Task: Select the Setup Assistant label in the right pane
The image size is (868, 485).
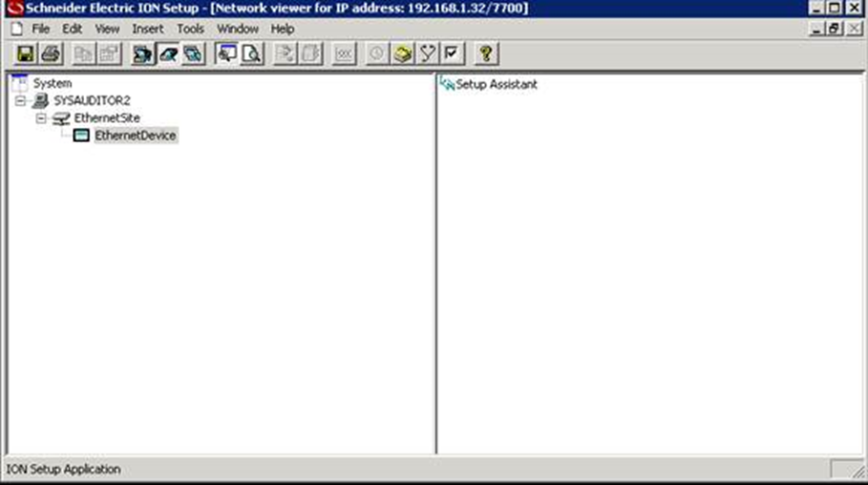Action: 497,84
